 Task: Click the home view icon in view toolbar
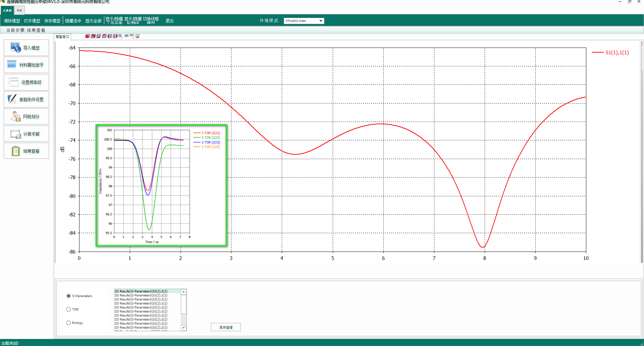click(138, 36)
